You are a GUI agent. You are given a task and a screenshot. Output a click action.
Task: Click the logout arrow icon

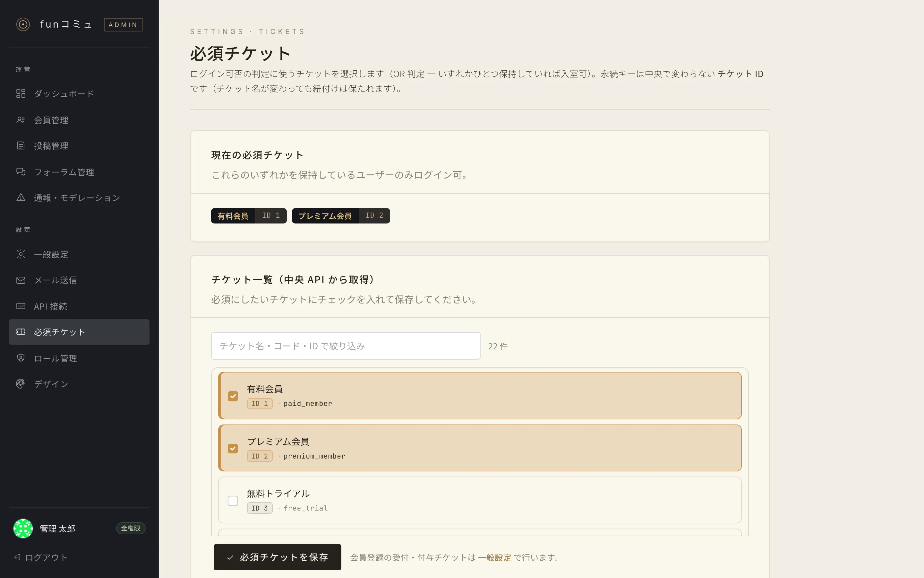(17, 557)
